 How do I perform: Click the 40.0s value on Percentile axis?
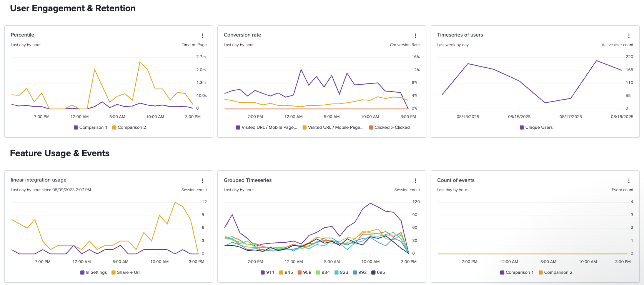click(x=201, y=96)
